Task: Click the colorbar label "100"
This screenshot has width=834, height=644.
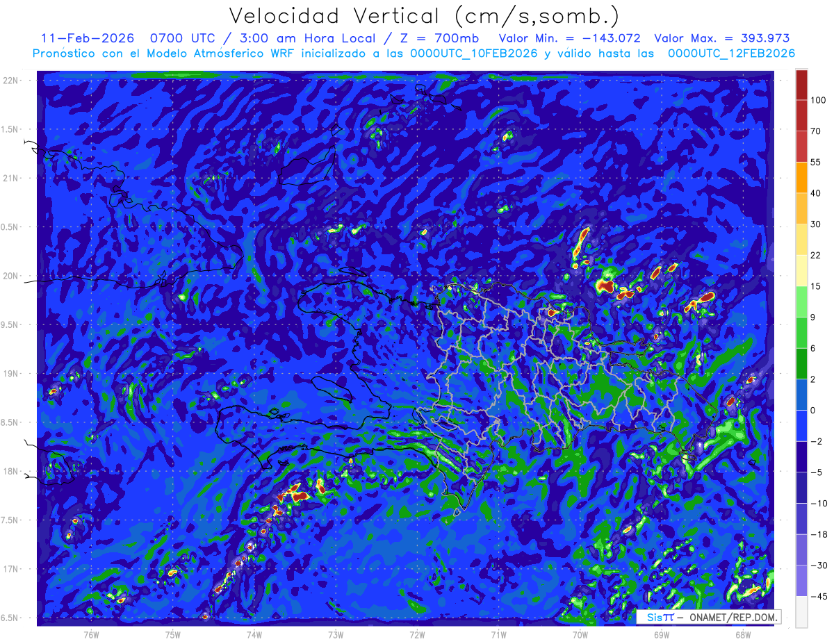Action: click(817, 100)
